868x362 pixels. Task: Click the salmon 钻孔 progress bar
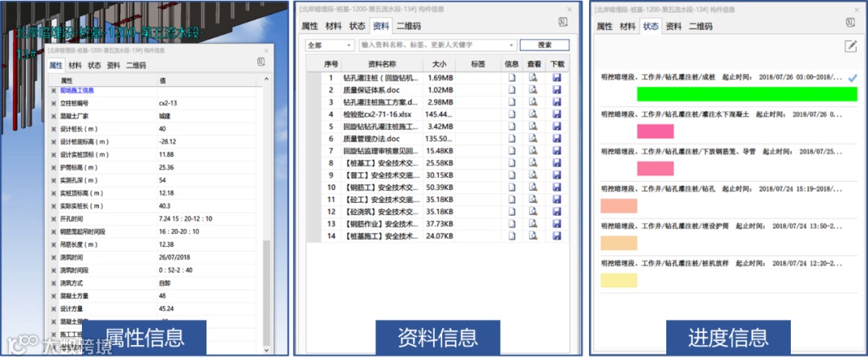coord(619,206)
